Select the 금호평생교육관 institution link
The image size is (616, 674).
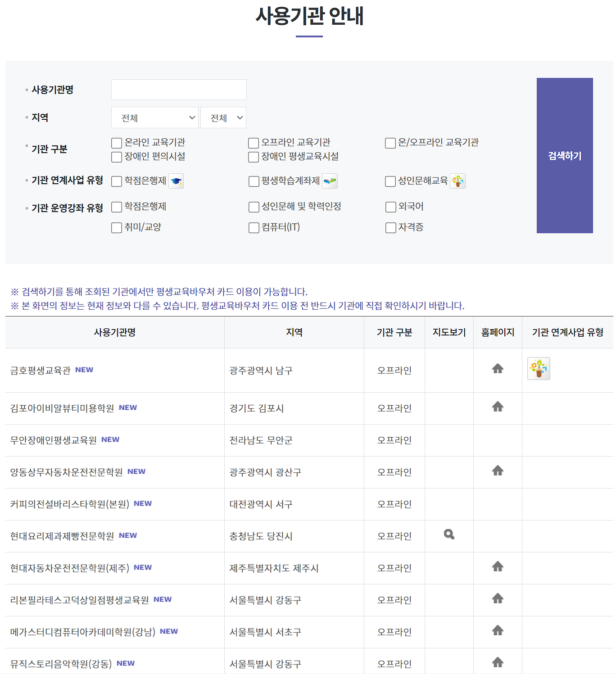point(41,370)
